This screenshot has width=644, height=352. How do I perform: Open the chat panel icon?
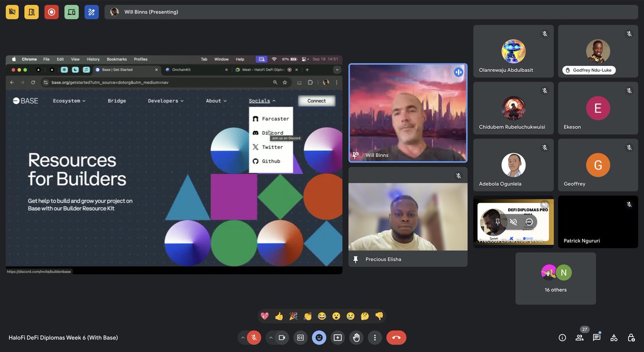point(597,338)
